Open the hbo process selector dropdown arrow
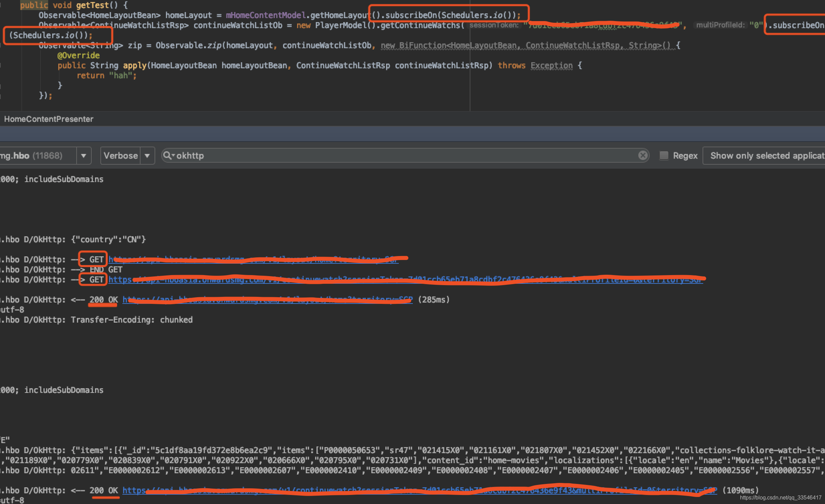Screen dimensions: 825x504 [84, 155]
